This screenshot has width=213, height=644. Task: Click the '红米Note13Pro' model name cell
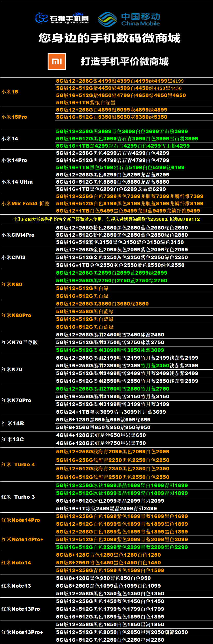[x=28, y=609]
